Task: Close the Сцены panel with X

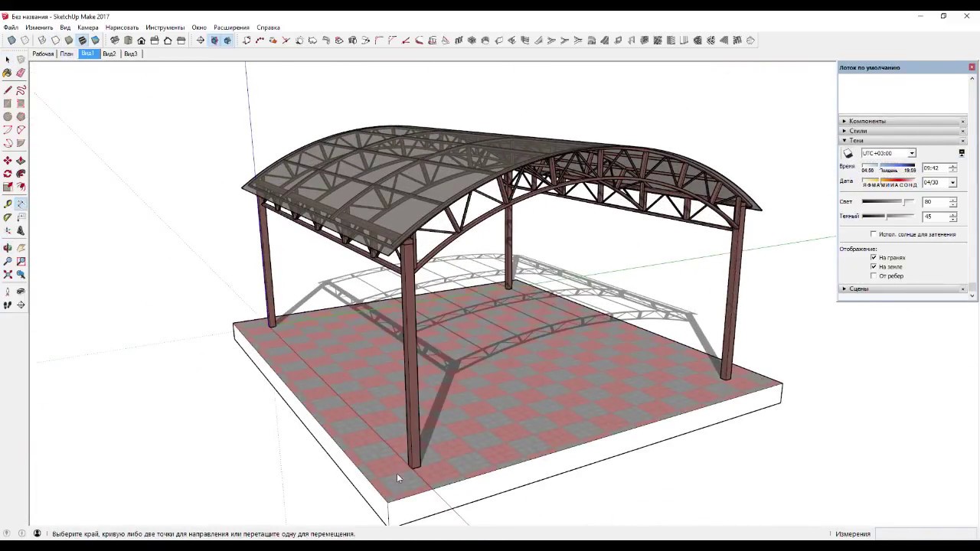Action: coord(962,289)
